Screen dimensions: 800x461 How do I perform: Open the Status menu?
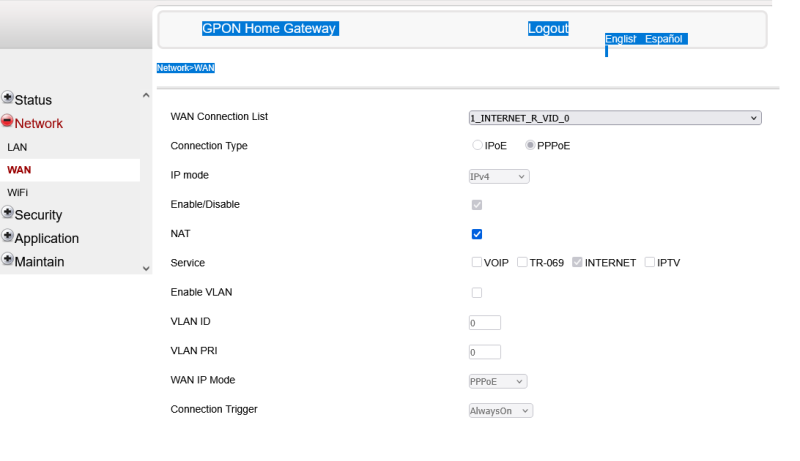pos(33,100)
